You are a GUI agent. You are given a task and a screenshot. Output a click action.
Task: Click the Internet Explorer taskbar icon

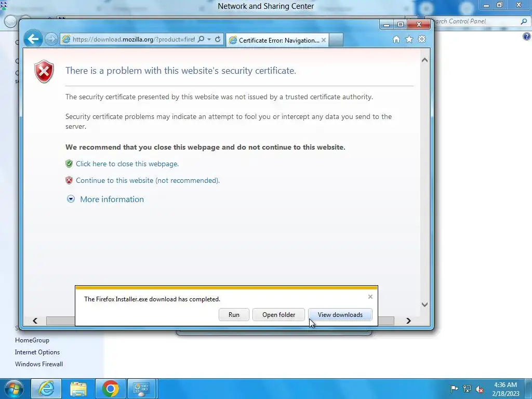[x=46, y=389]
